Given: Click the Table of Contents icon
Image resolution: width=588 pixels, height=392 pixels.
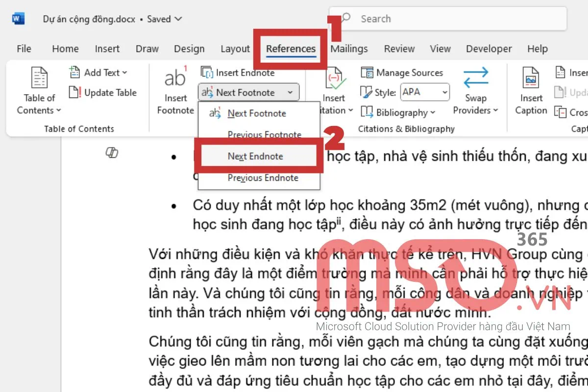Looking at the screenshot, I should coord(39,78).
